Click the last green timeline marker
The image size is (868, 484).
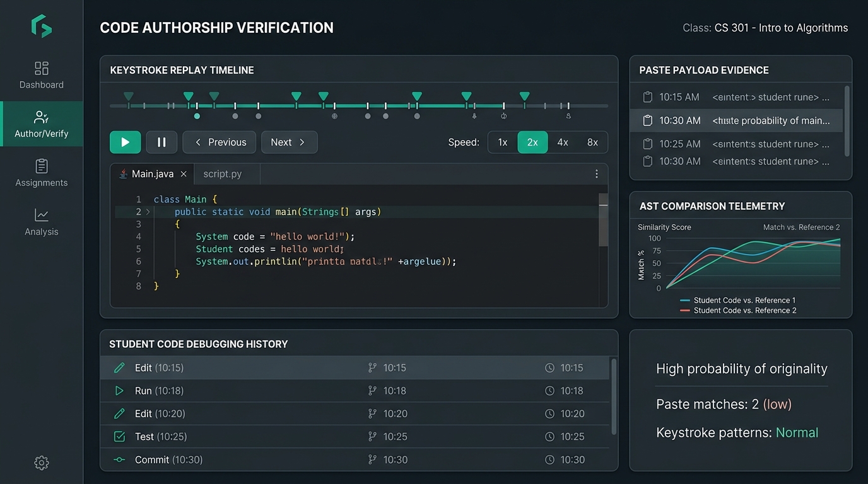click(x=524, y=96)
